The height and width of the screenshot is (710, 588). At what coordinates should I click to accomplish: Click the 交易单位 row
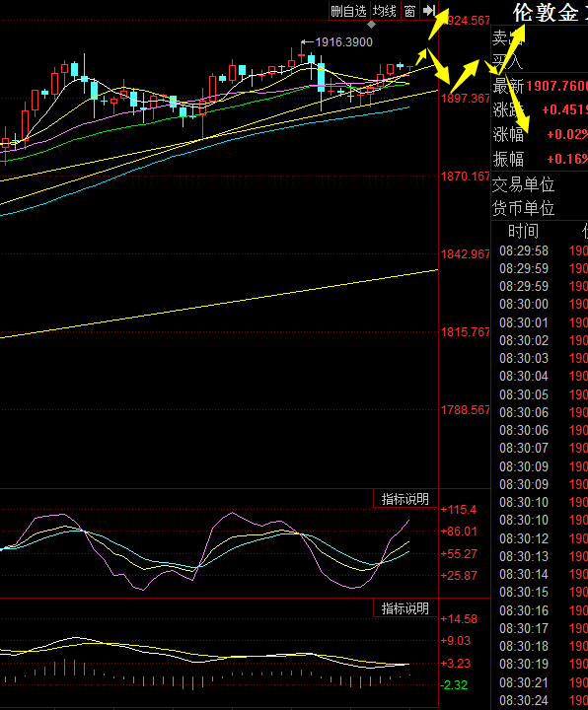(x=540, y=184)
